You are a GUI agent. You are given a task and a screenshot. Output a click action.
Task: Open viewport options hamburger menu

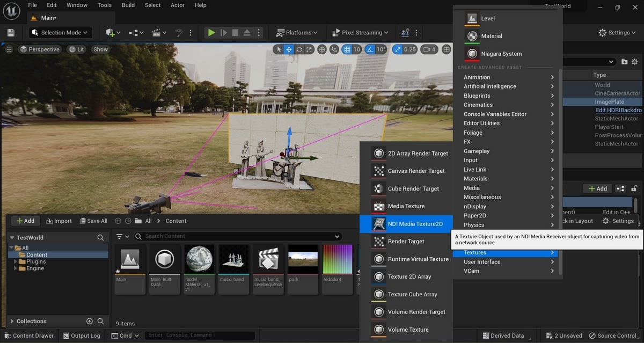pos(9,49)
